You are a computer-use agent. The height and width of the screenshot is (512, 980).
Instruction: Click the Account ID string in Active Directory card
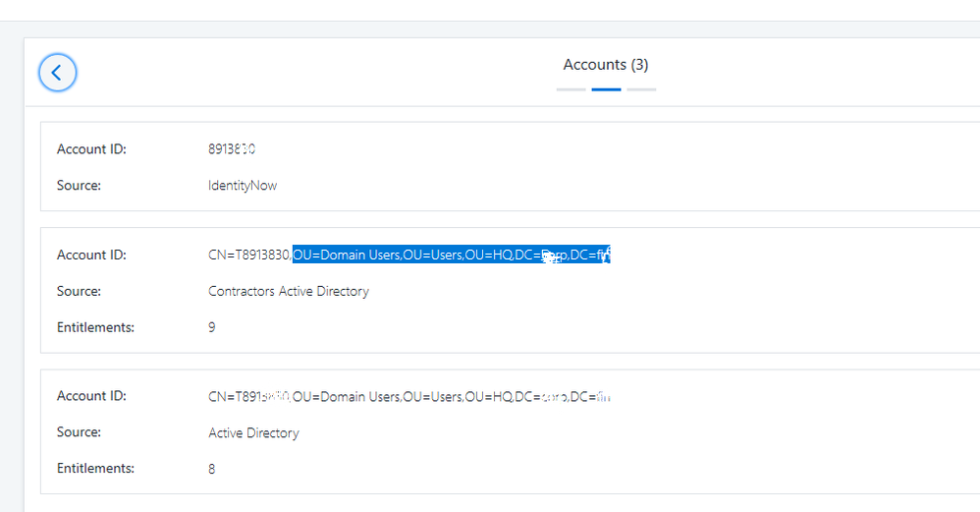[409, 397]
